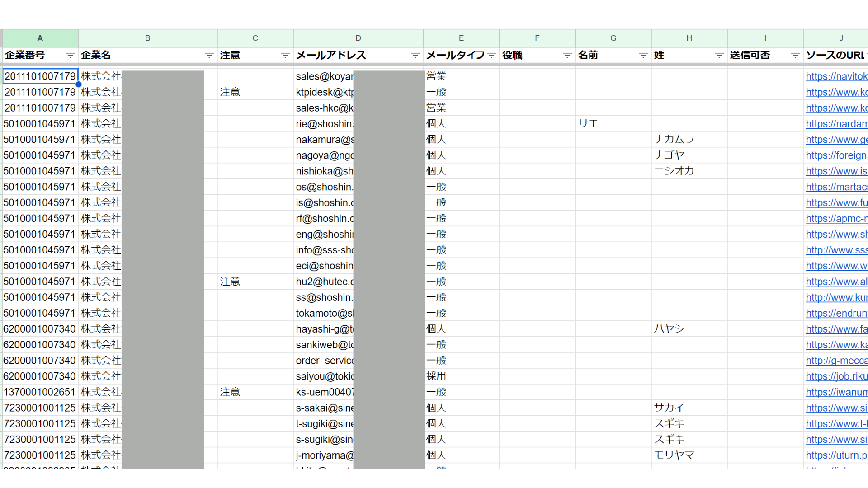Open the http://g-mecca source link
Viewport: 868px width, 488px height.
836,361
